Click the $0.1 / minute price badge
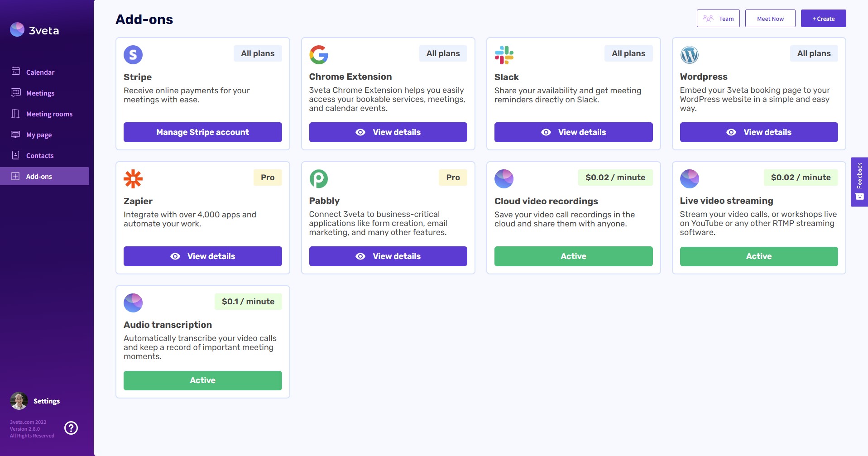 248,302
